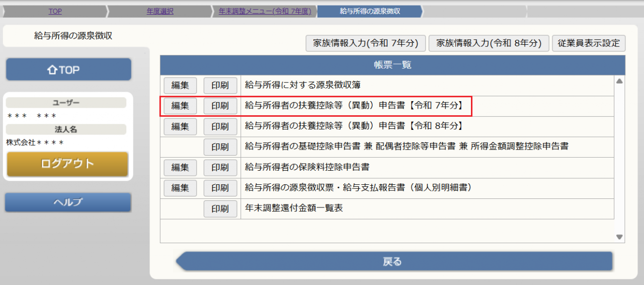Print 基礎控除申告書 兼 配偶者控除等申告書
The width and height of the screenshot is (644, 285).
[x=220, y=147]
